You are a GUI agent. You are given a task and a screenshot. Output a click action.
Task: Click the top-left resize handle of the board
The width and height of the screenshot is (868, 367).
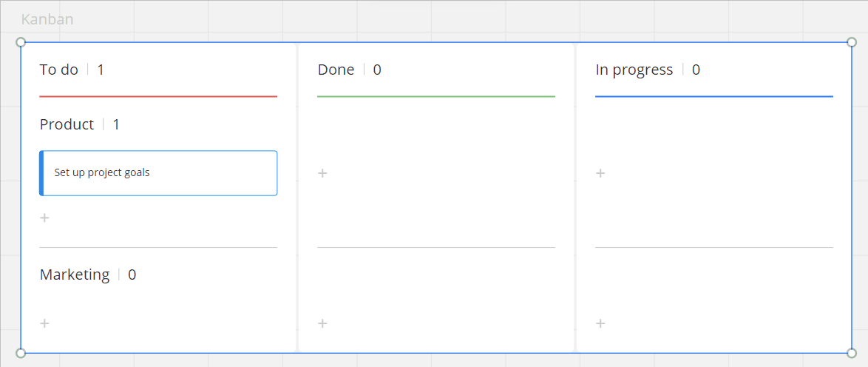pos(21,42)
